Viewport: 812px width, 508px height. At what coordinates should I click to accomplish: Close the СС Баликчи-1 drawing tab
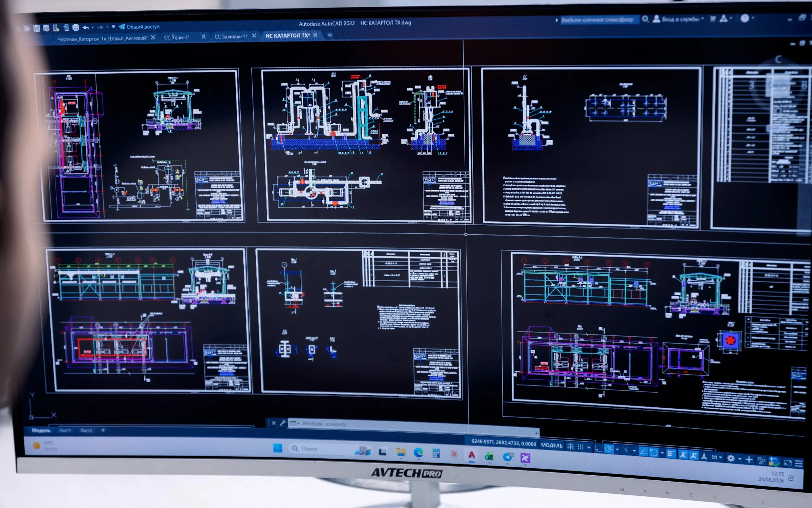[254, 36]
